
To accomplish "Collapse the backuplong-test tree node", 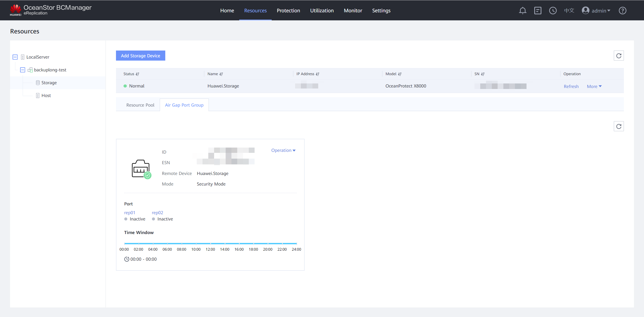I will click(23, 70).
